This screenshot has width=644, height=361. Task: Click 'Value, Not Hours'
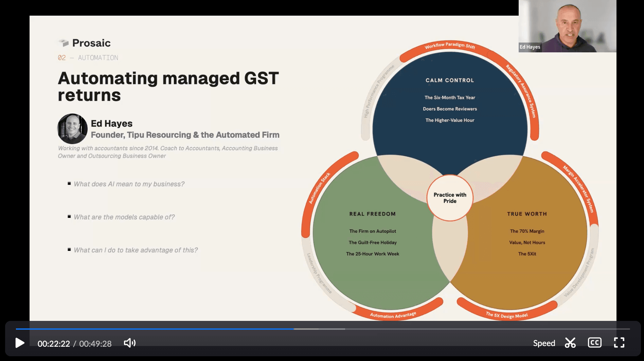(x=527, y=242)
